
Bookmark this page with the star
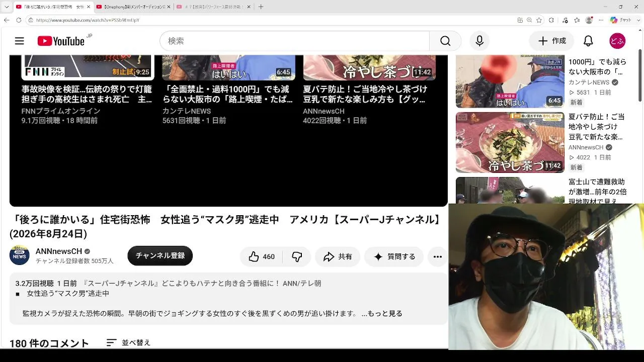pyautogui.click(x=539, y=20)
